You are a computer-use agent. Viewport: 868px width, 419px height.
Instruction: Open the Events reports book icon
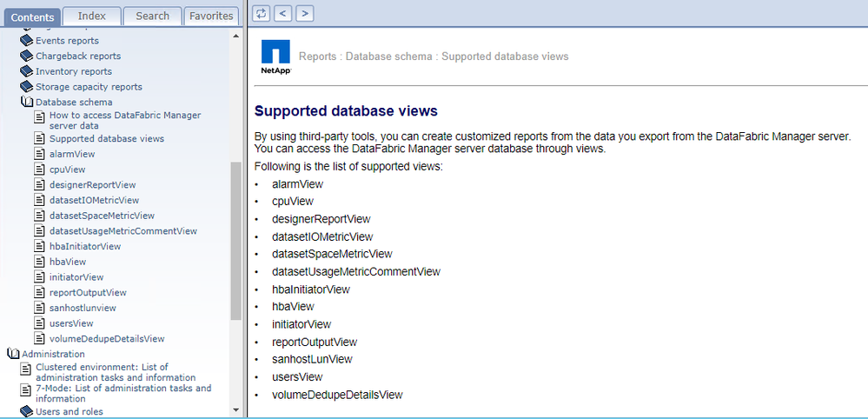[27, 40]
